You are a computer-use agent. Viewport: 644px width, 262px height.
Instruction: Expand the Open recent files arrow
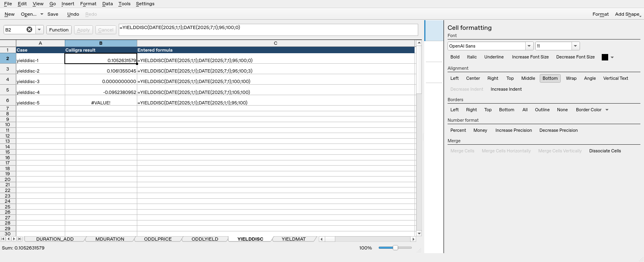point(41,14)
